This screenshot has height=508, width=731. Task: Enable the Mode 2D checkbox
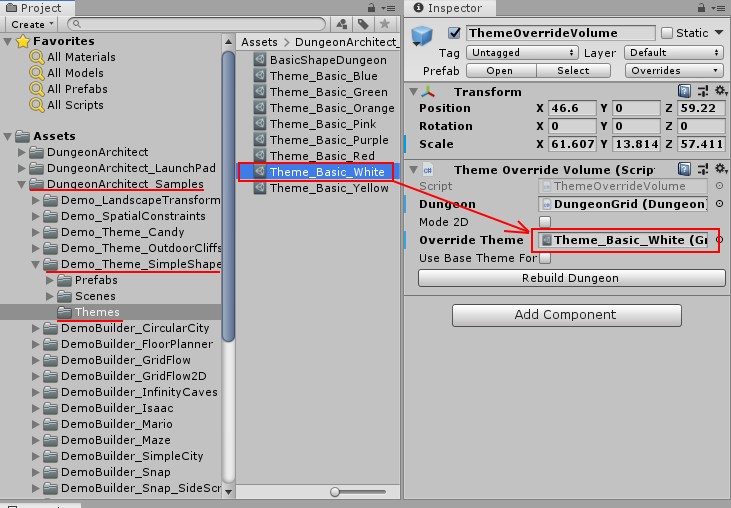pyautogui.click(x=545, y=222)
